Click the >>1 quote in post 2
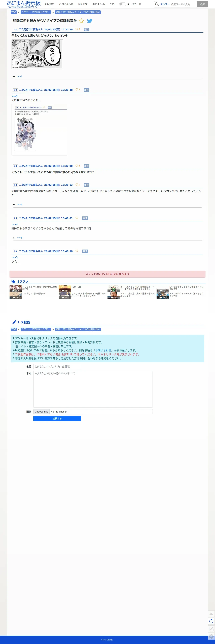 click(x=15, y=96)
